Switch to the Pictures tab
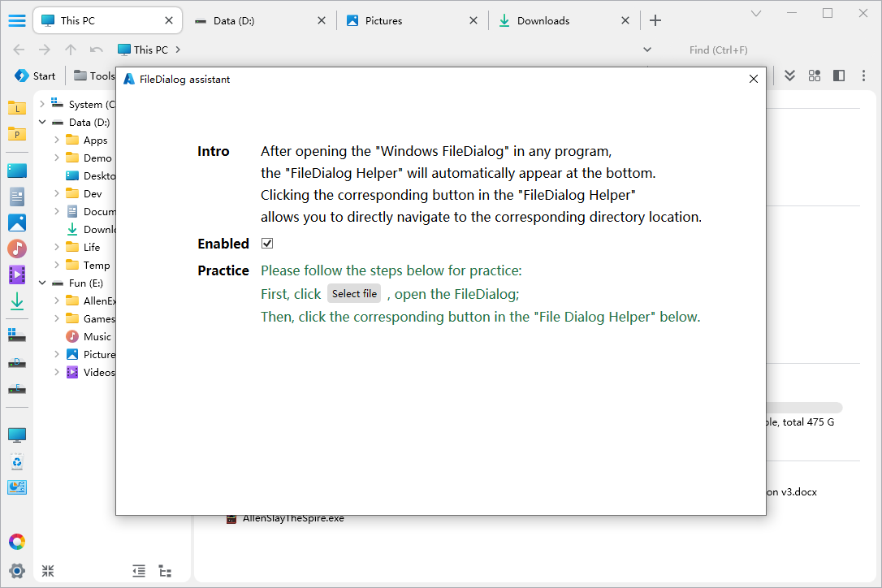This screenshot has width=882, height=588. tap(383, 20)
